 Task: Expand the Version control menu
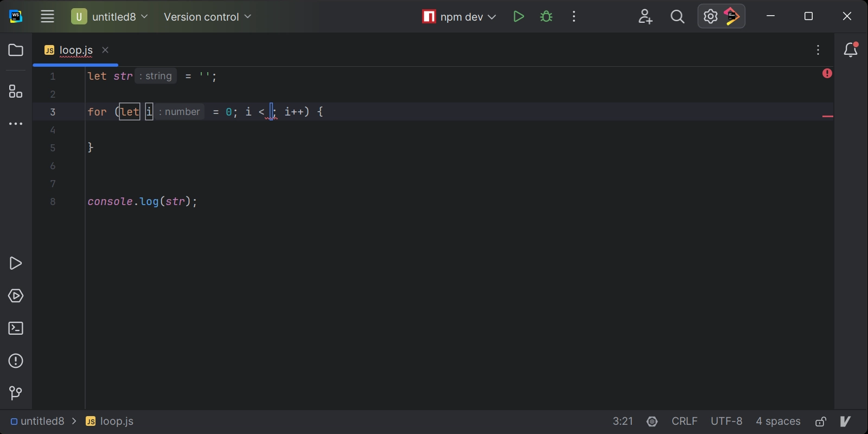coord(208,16)
